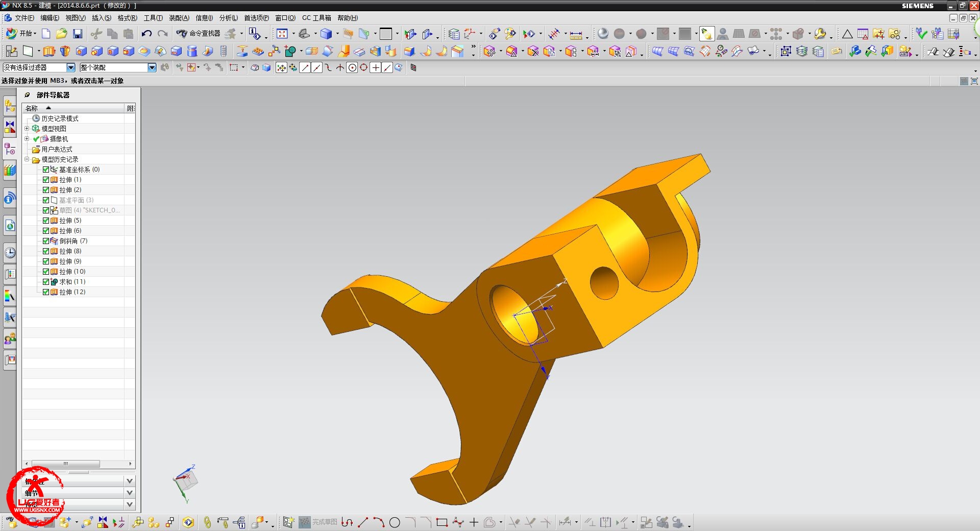Uncheck the 基准坐标系 (0) feature checkbox
Image resolution: width=980 pixels, height=531 pixels.
(x=46, y=170)
